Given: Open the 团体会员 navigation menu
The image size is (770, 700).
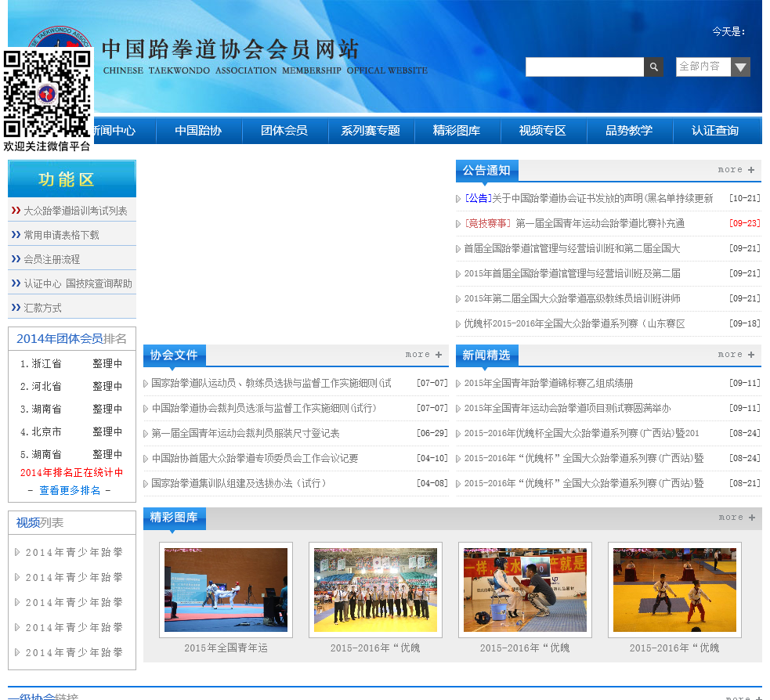Looking at the screenshot, I should point(284,131).
